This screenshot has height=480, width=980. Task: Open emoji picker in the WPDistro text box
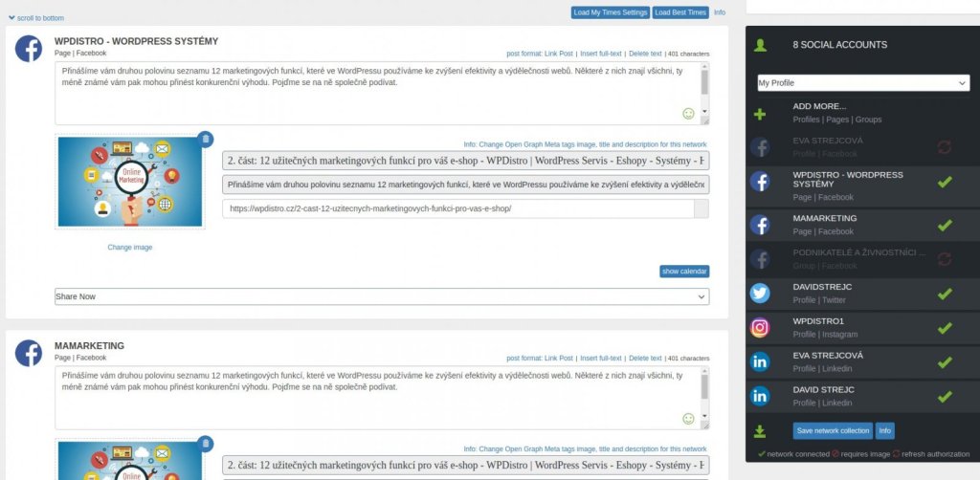tap(688, 114)
